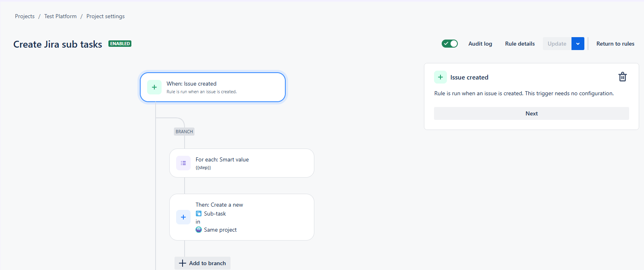Click green plus icon on trigger node
The image size is (644, 270).
[154, 87]
